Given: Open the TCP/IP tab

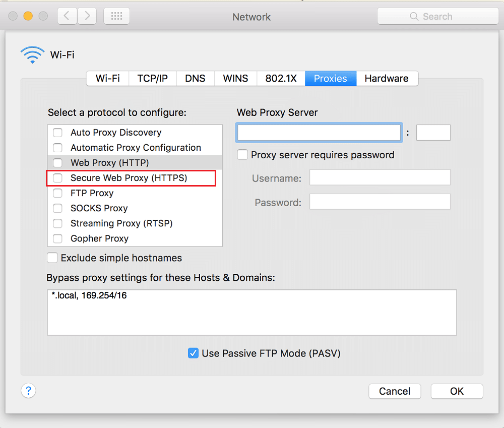Looking at the screenshot, I should click(x=153, y=79).
